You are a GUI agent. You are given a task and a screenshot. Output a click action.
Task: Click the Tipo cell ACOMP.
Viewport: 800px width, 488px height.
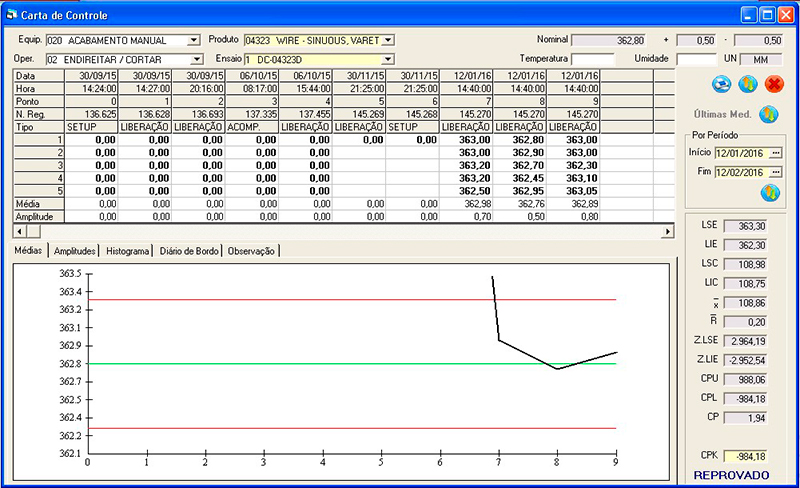[252, 127]
